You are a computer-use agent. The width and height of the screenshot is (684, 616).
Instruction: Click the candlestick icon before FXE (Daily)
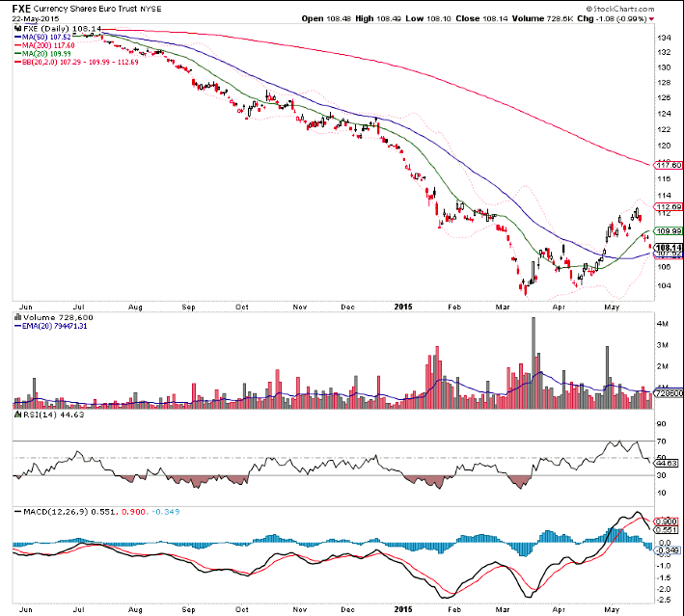coord(18,29)
